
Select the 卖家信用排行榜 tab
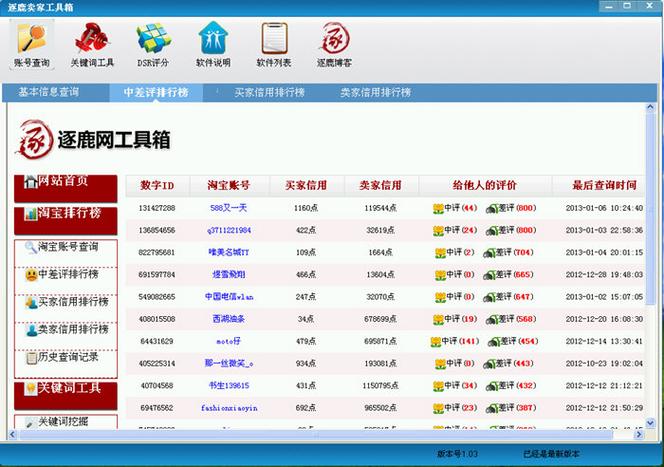tap(375, 92)
